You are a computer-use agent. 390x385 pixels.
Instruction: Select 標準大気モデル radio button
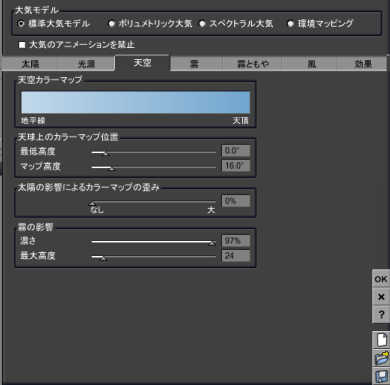pyautogui.click(x=21, y=24)
